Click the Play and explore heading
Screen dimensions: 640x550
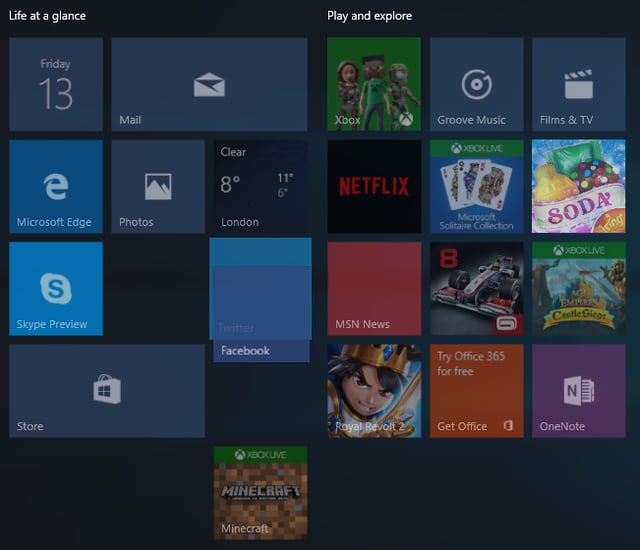pos(369,16)
